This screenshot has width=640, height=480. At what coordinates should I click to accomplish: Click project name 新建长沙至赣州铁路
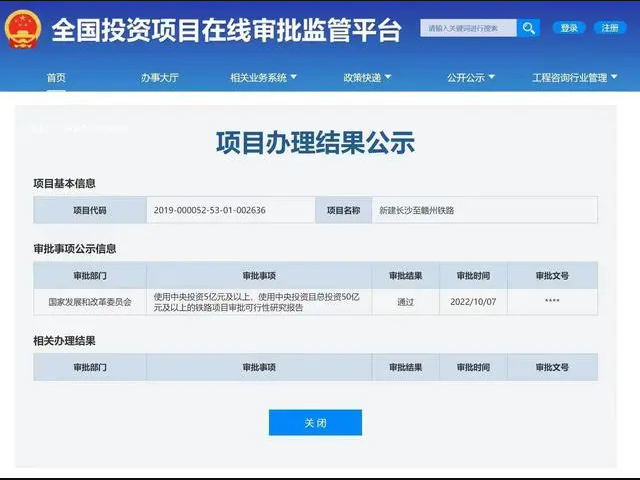(409, 210)
